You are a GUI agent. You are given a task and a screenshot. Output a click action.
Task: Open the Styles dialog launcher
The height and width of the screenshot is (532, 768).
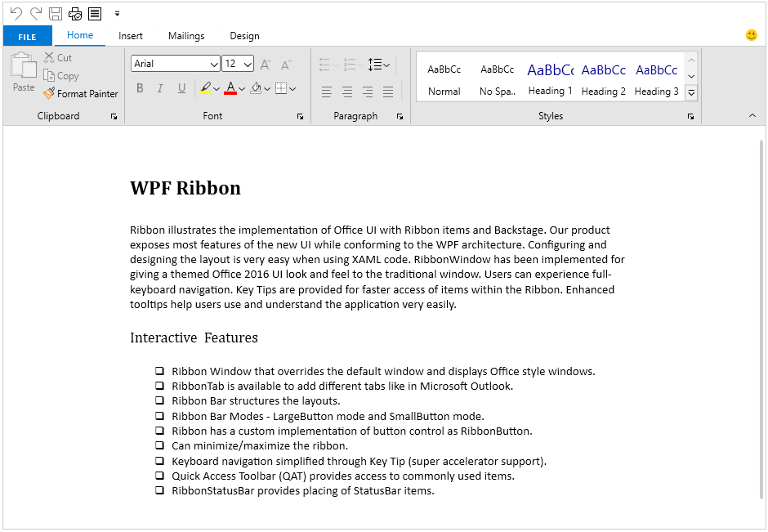click(x=690, y=116)
